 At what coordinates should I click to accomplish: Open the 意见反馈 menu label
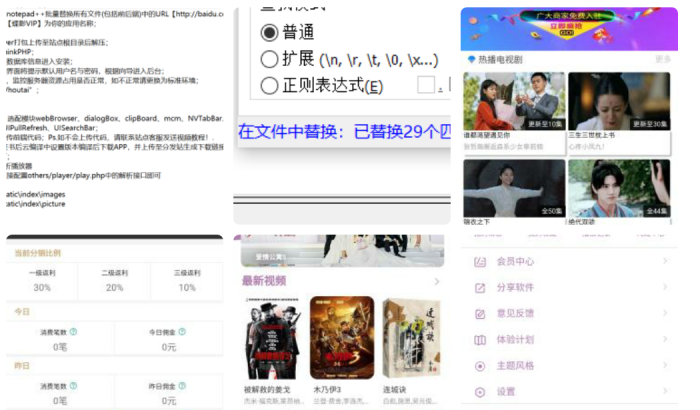click(515, 314)
